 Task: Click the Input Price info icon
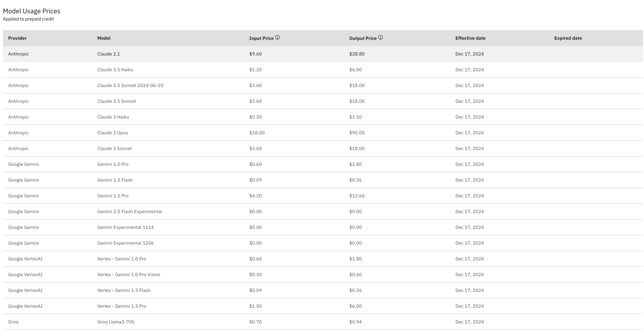[277, 38]
